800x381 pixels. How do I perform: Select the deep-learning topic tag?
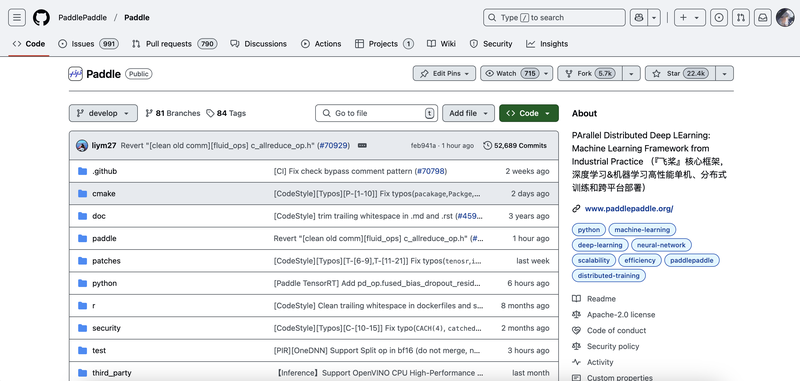tap(599, 245)
